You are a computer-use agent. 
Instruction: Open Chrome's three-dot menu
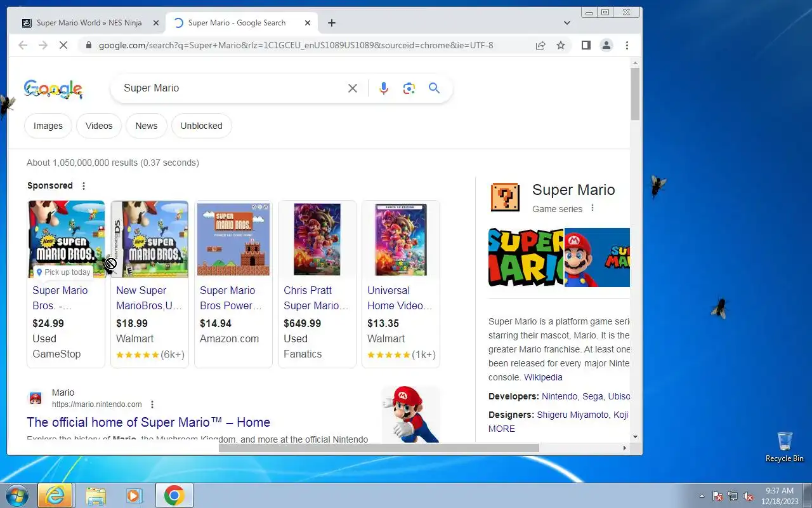[627, 45]
